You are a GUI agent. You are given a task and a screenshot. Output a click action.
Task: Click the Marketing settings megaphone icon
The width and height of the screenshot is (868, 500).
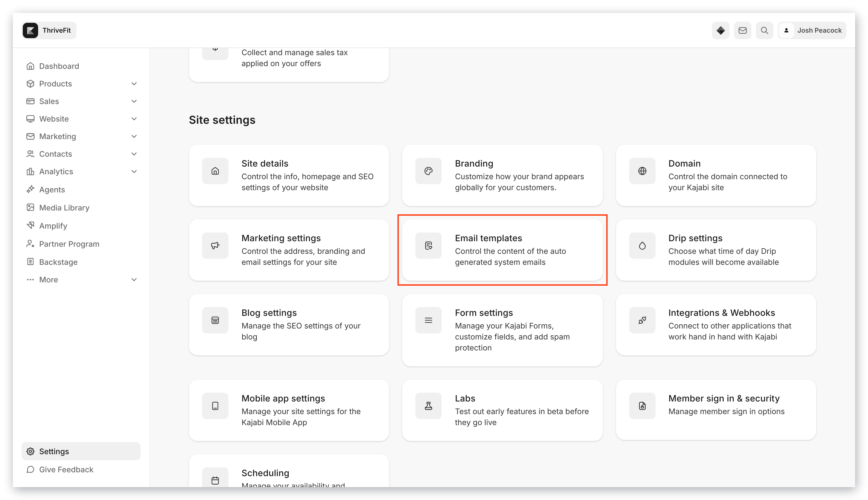point(215,246)
